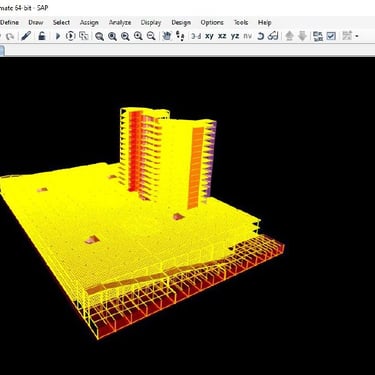
Task: Click the restore full view magnifier
Action: [x=112, y=36]
